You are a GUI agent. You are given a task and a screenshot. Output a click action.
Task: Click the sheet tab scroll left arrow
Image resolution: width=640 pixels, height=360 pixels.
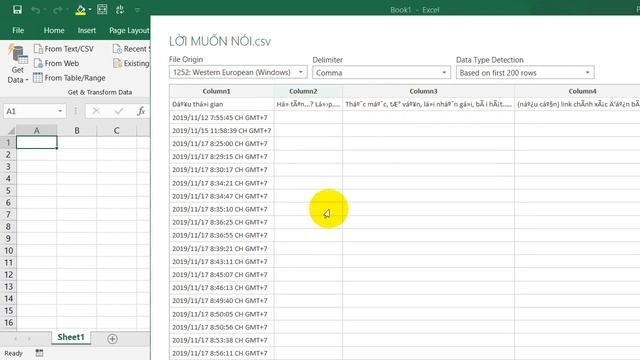click(16, 338)
